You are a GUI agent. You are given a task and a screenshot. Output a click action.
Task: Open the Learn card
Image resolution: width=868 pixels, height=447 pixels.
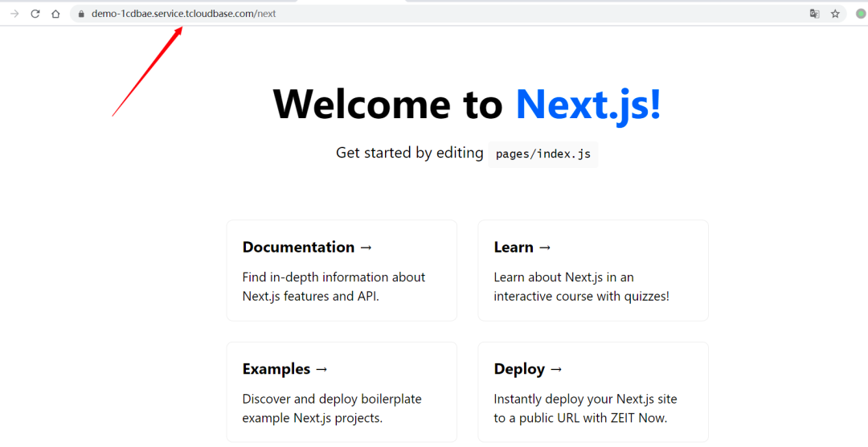click(593, 270)
